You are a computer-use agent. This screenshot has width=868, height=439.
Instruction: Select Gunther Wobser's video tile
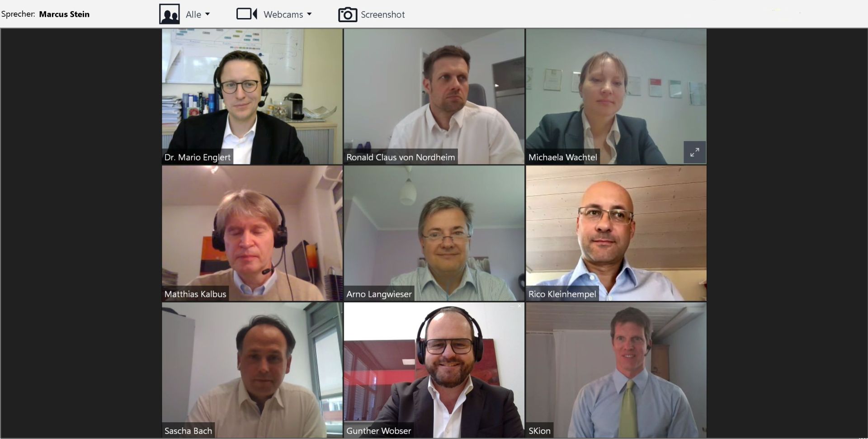point(434,370)
